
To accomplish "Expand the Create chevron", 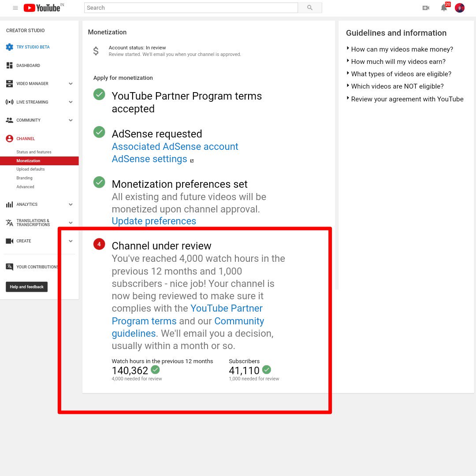I will [71, 241].
